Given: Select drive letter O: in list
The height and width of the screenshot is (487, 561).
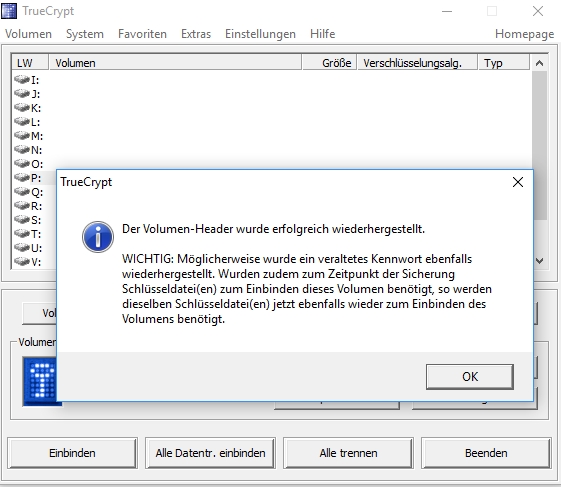Looking at the screenshot, I should (28, 164).
